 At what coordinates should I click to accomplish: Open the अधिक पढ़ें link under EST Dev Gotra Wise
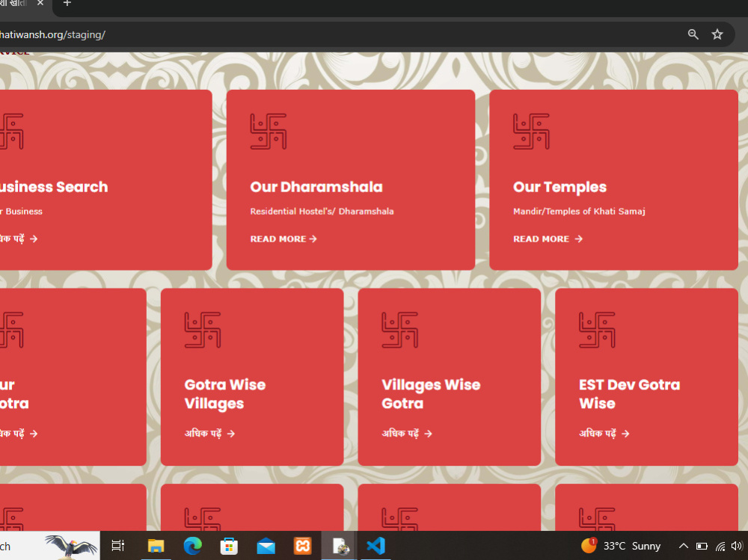[x=604, y=433]
